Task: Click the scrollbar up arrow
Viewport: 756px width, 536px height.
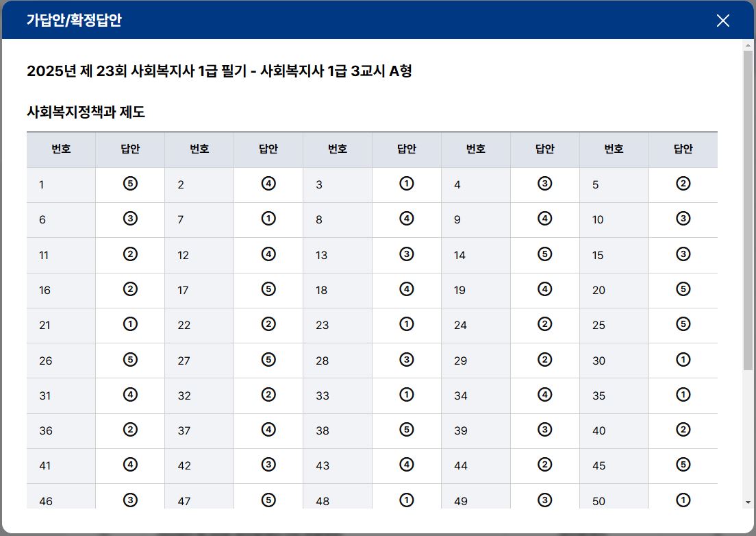Action: click(748, 45)
